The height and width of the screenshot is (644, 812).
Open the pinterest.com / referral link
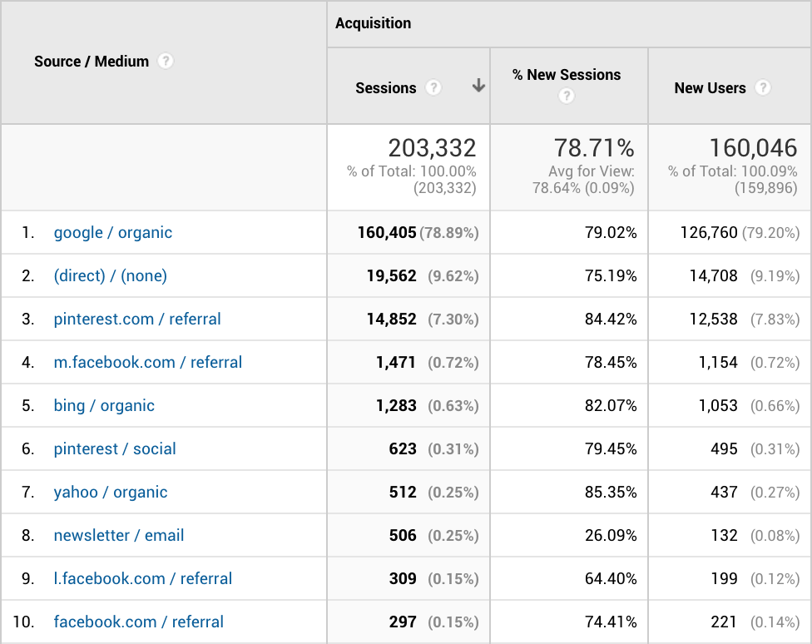(x=137, y=319)
